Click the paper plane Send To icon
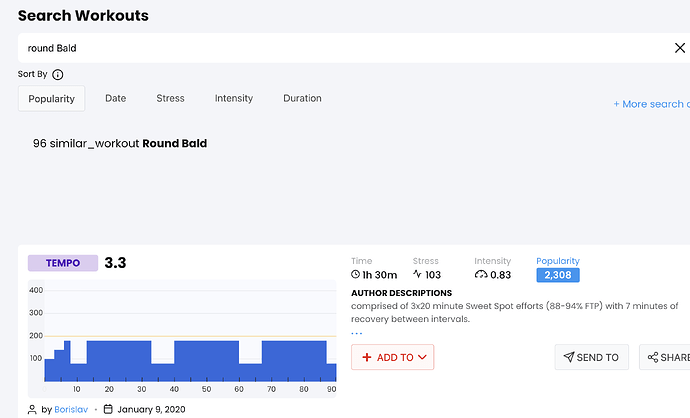This screenshot has height=418, width=690. (569, 357)
